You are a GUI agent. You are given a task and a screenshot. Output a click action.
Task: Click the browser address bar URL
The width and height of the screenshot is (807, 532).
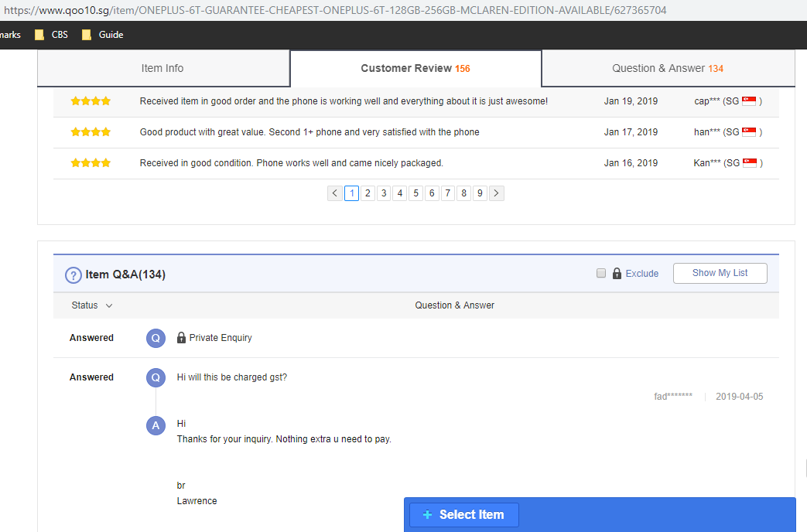point(335,10)
